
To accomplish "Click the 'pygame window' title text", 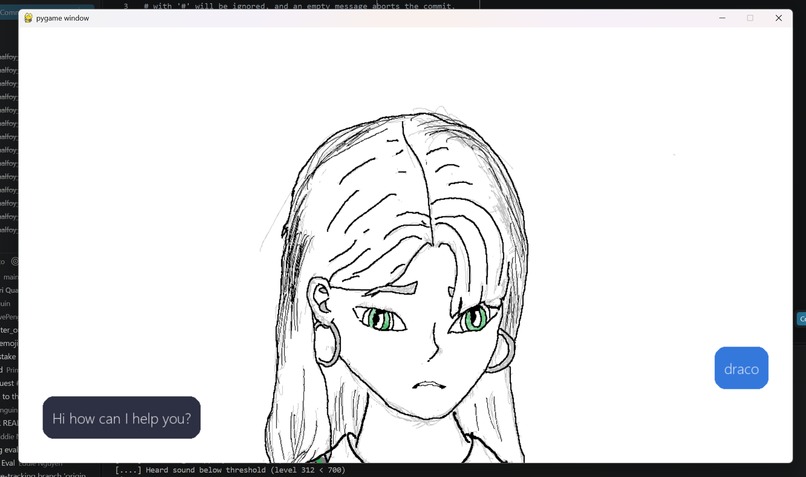I will [62, 18].
